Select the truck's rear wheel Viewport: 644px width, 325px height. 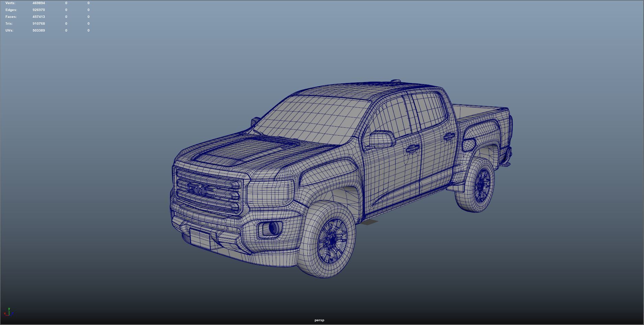pos(475,185)
